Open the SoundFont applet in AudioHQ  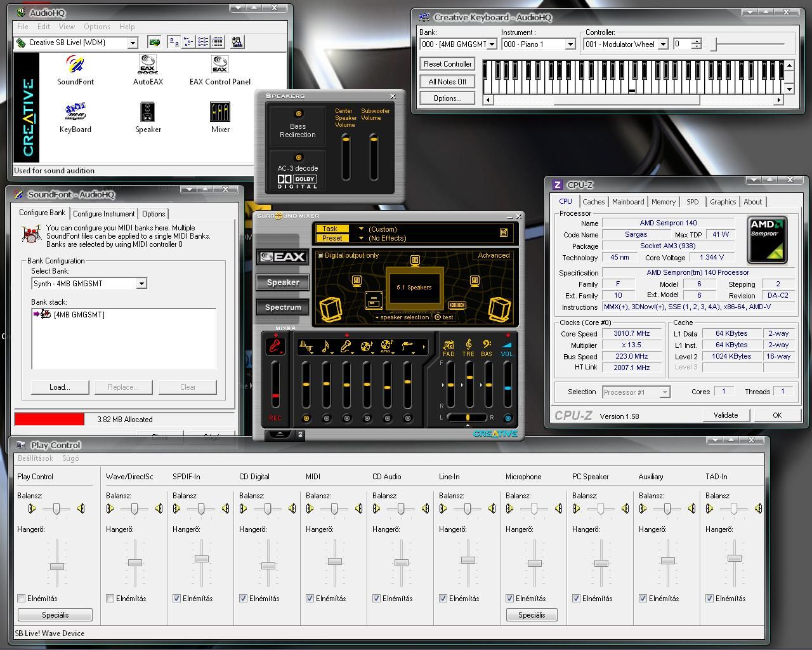[75, 70]
